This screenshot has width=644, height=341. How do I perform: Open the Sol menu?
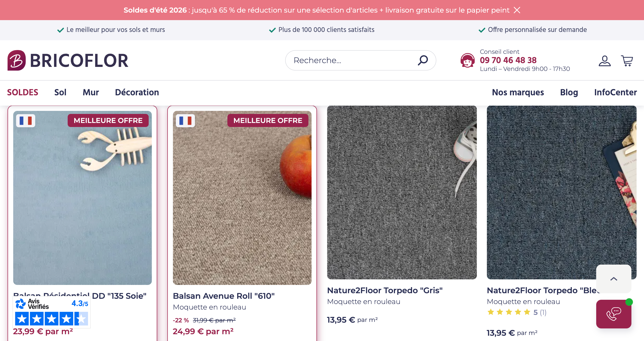coord(60,92)
